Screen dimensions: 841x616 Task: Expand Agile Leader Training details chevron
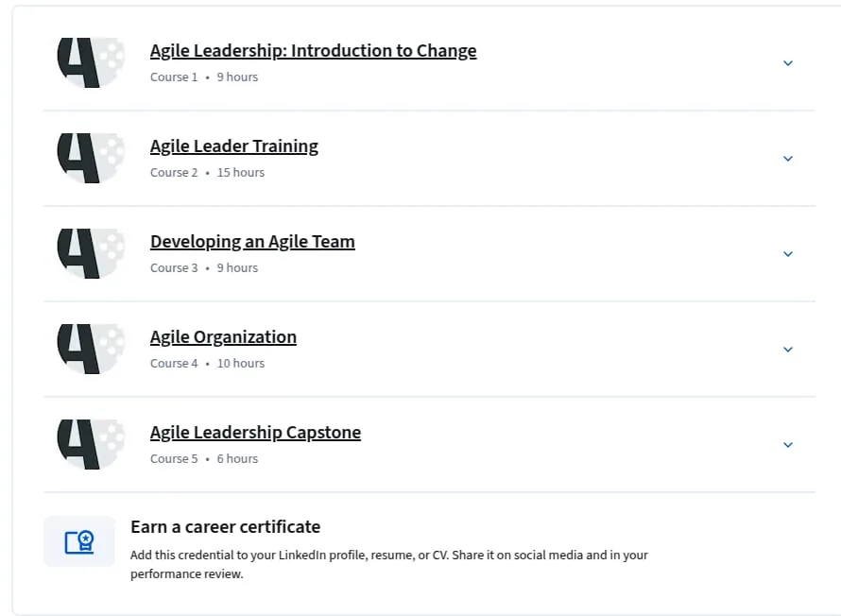coord(788,159)
